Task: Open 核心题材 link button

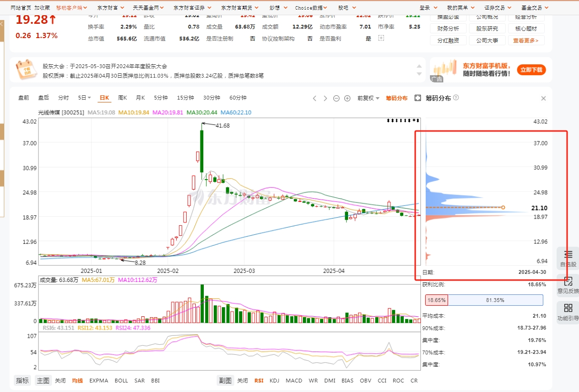Action: [x=526, y=29]
